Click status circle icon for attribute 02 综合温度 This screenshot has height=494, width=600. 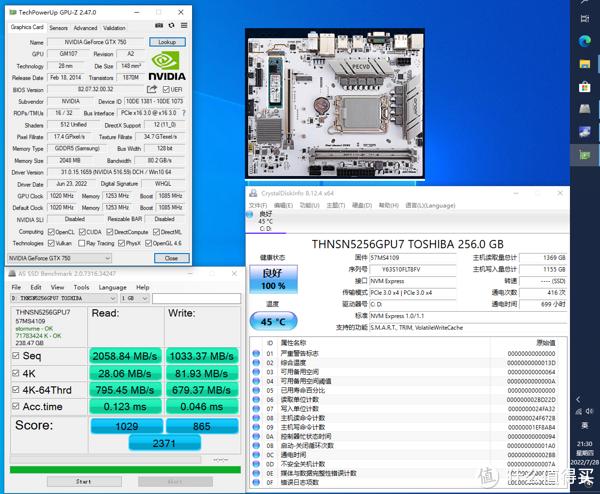tap(256, 362)
